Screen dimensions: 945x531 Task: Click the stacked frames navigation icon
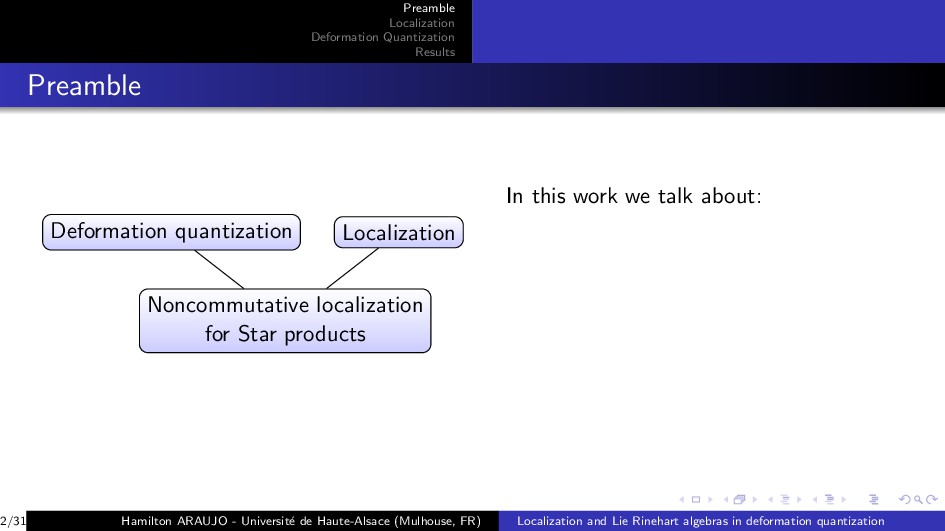click(x=739, y=500)
